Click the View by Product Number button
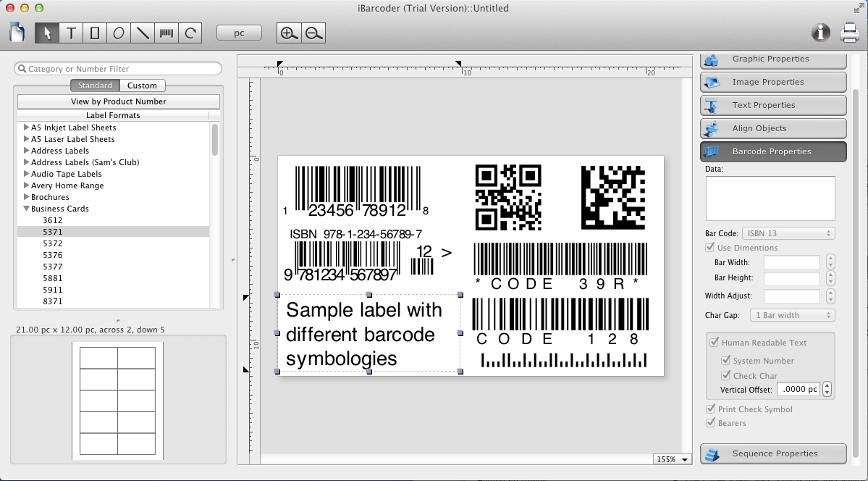 click(x=117, y=101)
